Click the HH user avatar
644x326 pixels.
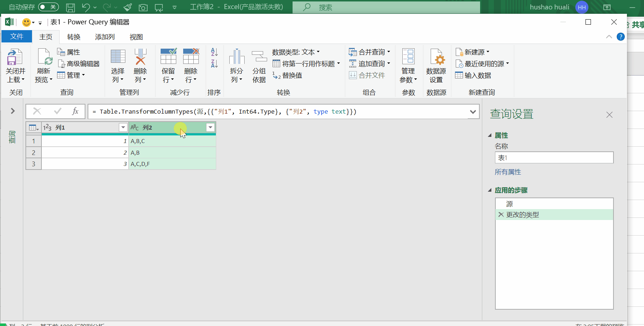coord(582,7)
